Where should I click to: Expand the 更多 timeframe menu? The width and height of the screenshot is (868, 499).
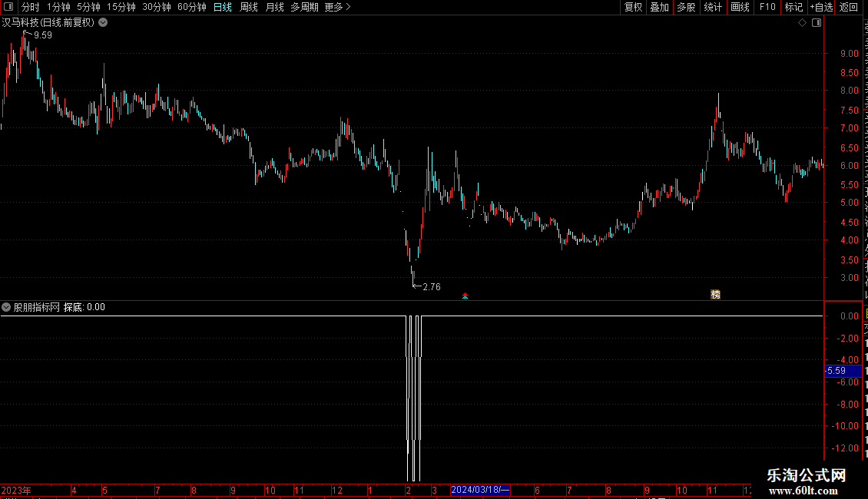(x=337, y=7)
